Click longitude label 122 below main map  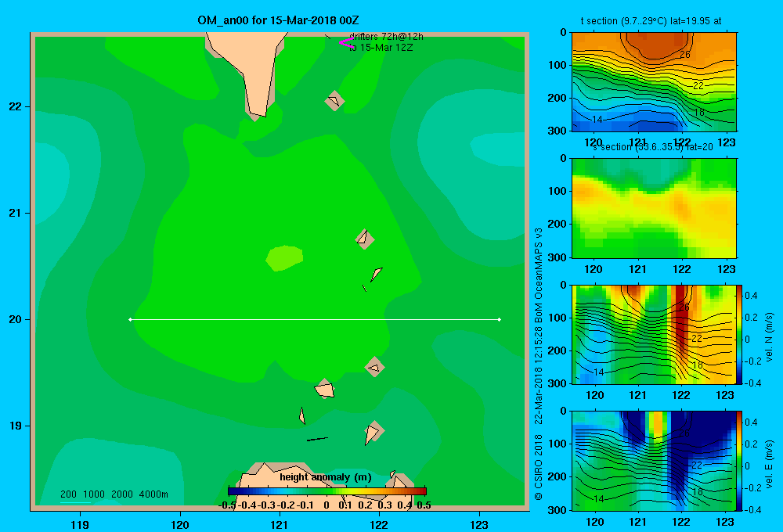click(379, 524)
